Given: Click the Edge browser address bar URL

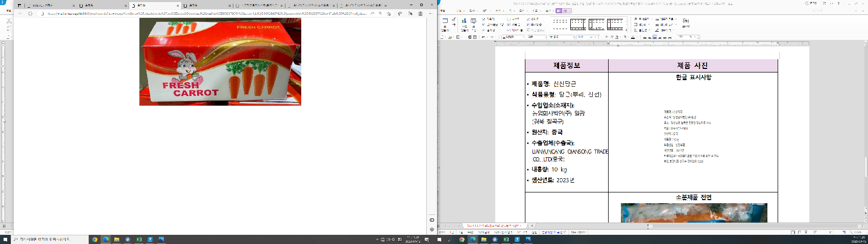Looking at the screenshot, I should pyautogui.click(x=207, y=14).
